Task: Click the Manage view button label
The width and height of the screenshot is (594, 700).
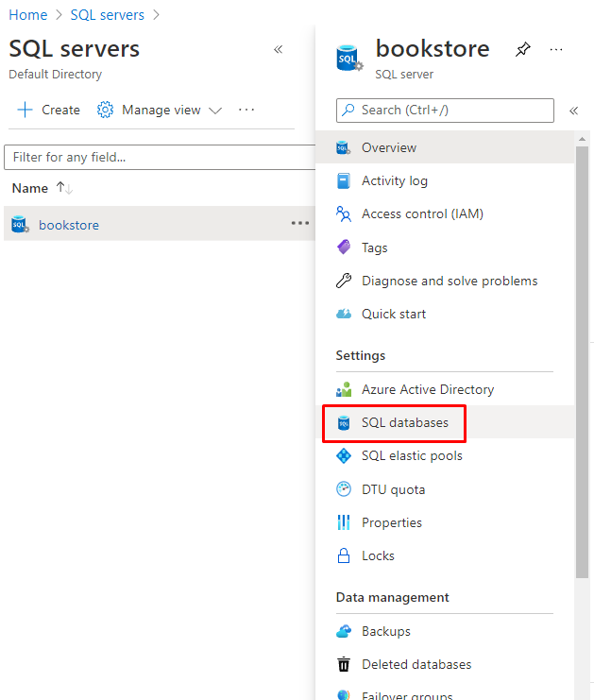Action: coord(161,110)
